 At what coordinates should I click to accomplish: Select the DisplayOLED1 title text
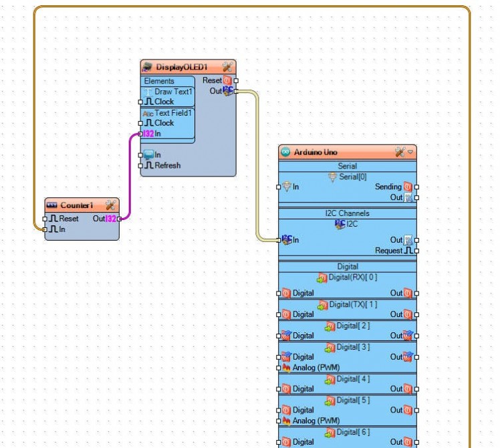(182, 67)
